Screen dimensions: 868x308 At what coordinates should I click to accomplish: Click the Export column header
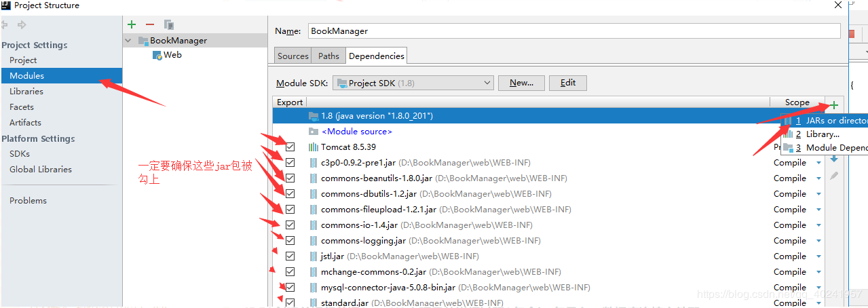point(290,102)
